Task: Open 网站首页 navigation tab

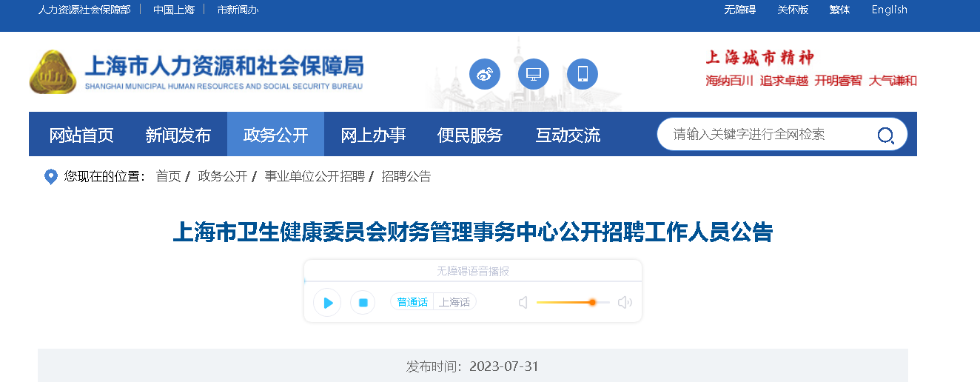Action: (x=81, y=135)
